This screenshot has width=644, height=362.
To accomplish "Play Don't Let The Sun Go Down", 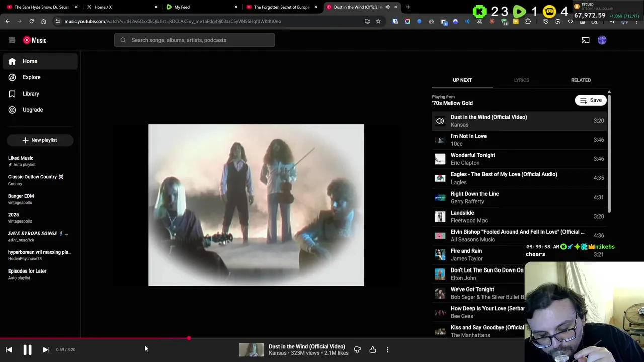I will 478,274.
